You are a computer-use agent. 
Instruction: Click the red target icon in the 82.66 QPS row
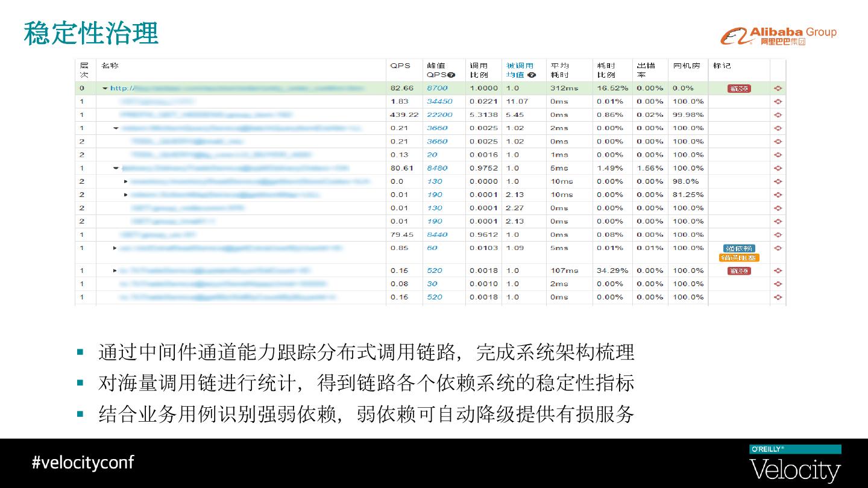[778, 89]
